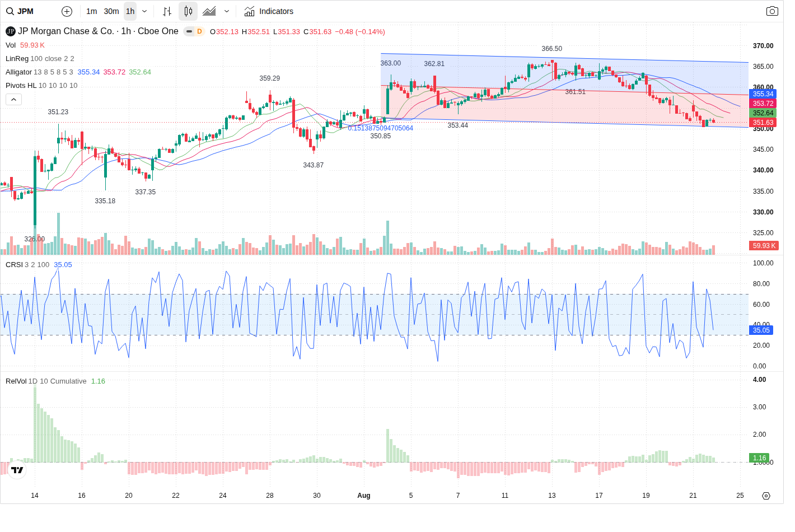Select the LinReg indicator legend
Viewport: 795px width, 532px height.
coord(17,59)
